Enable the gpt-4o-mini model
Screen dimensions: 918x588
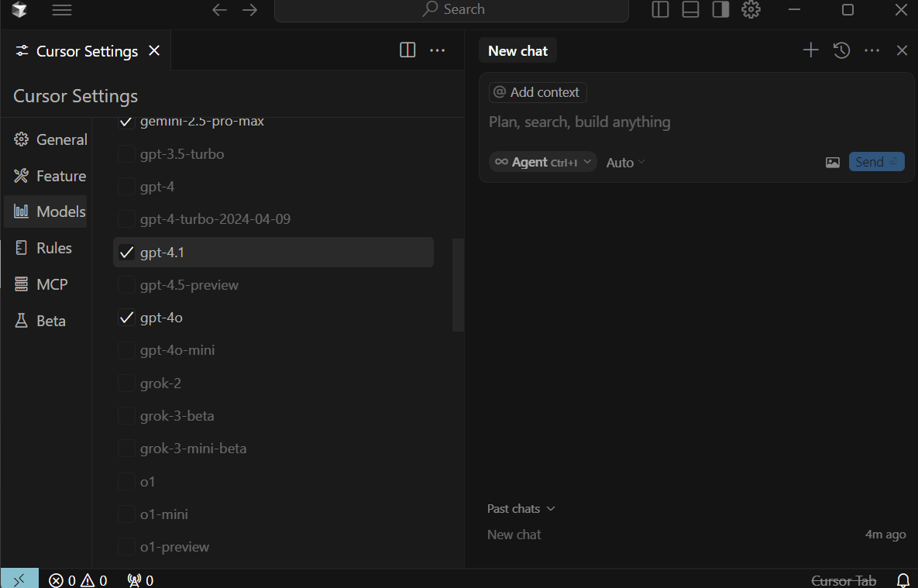click(126, 350)
